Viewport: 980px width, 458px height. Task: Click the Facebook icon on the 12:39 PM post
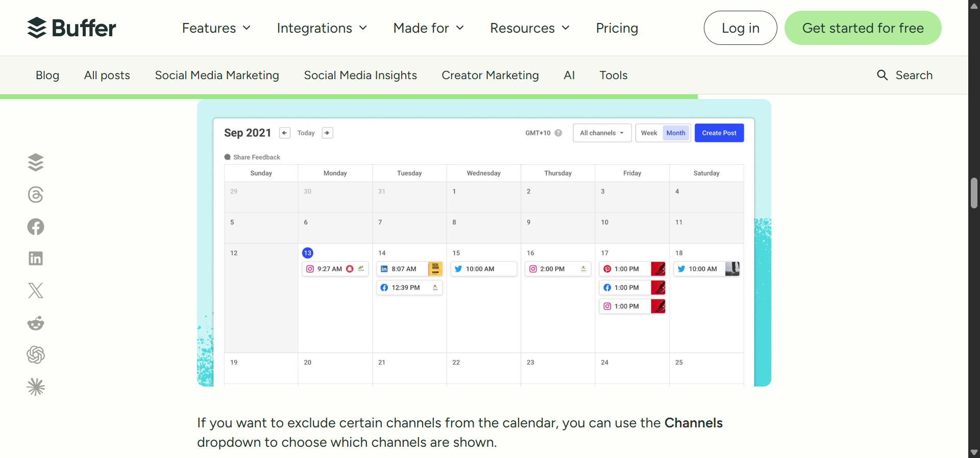tap(384, 288)
